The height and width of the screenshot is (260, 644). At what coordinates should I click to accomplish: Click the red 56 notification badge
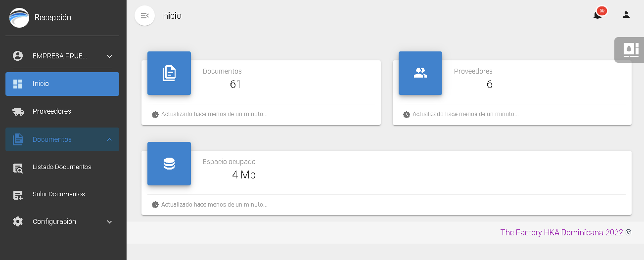point(602,10)
